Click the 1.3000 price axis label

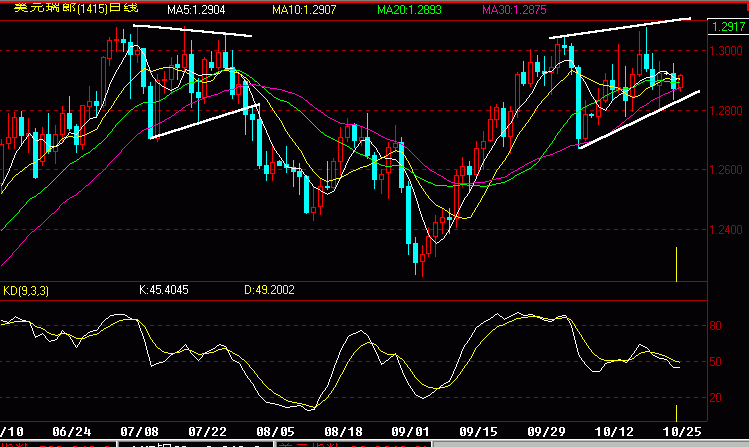[726, 51]
